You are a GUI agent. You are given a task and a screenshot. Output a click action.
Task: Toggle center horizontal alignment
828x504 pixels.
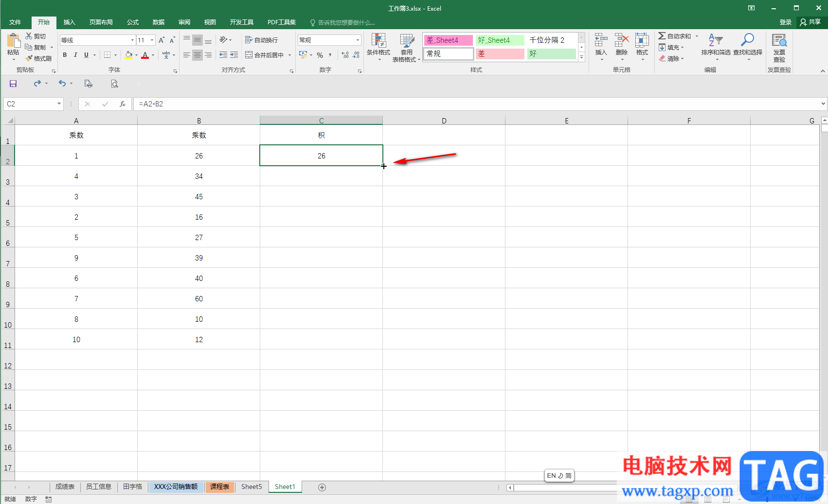point(197,55)
